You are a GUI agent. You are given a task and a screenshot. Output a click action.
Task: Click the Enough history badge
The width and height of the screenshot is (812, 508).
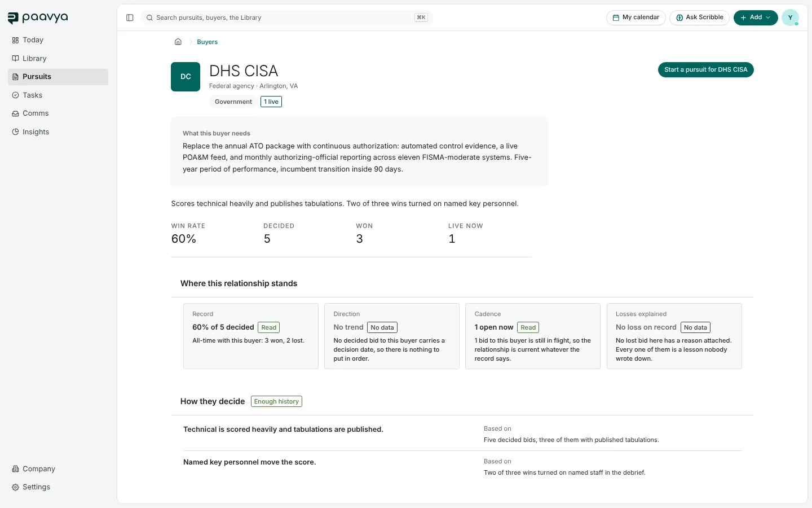click(276, 401)
